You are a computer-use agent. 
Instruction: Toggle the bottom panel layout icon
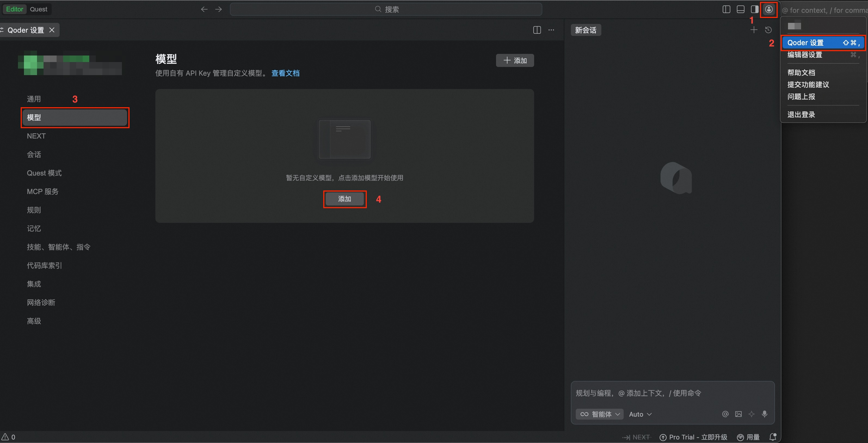(x=740, y=10)
